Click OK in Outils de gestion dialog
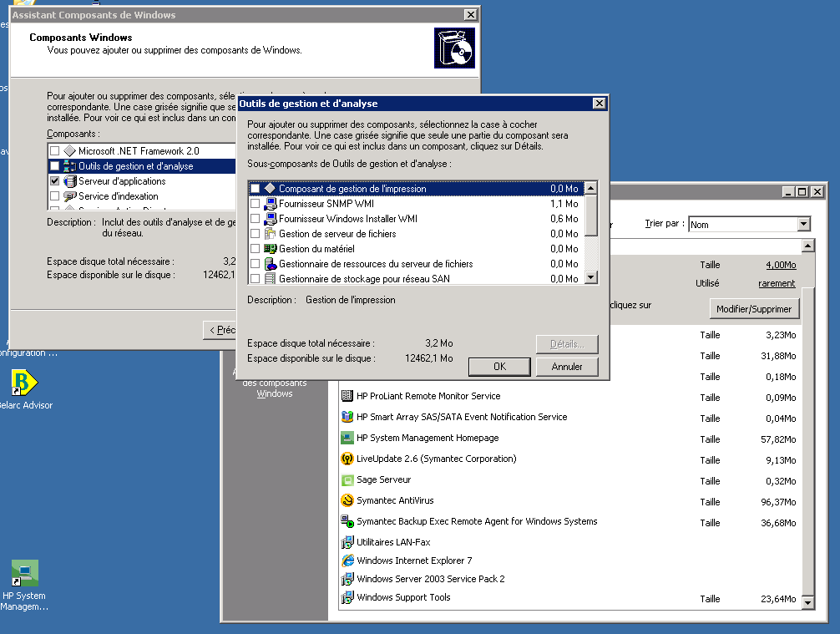Screen dimensions: 840x634 499,367
